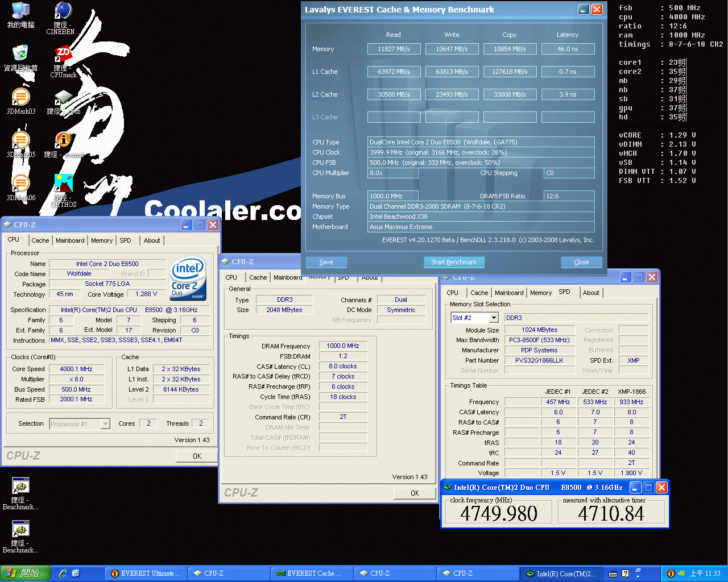728x582 pixels.
Task: Click OK in the left CPU-Z window
Action: tap(197, 456)
